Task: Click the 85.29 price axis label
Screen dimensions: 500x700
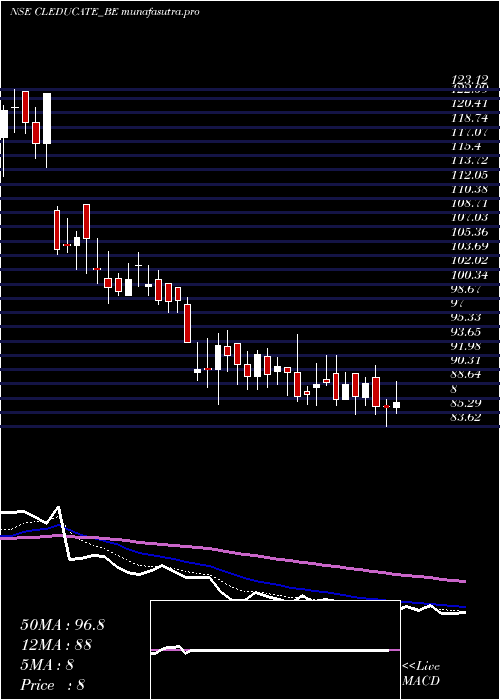Action: 466,404
